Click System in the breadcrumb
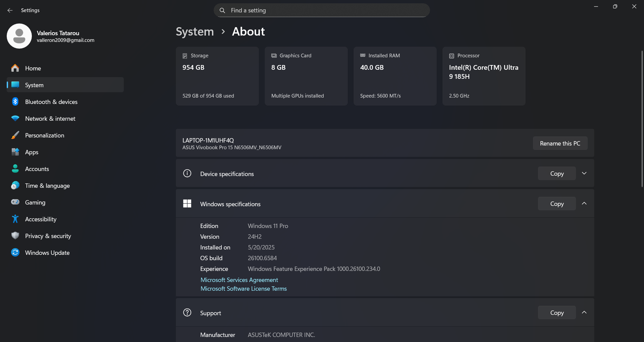Viewport: 644px width, 342px height. tap(195, 32)
